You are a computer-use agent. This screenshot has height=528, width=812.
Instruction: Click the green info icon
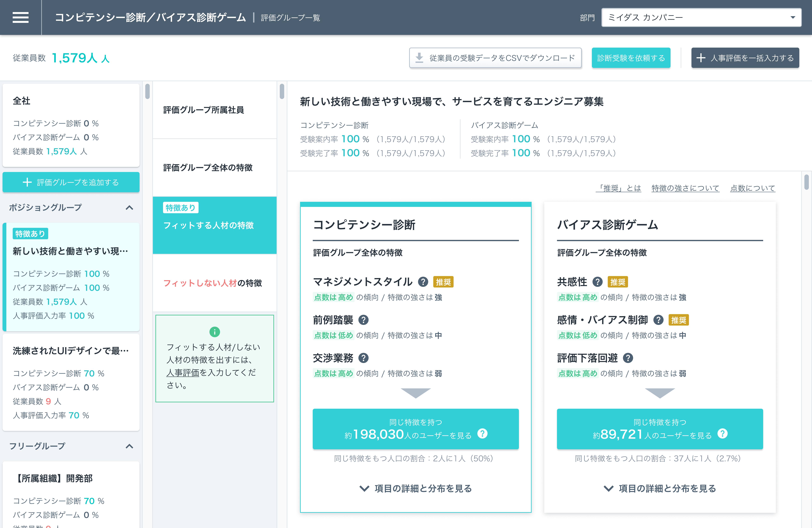215,332
